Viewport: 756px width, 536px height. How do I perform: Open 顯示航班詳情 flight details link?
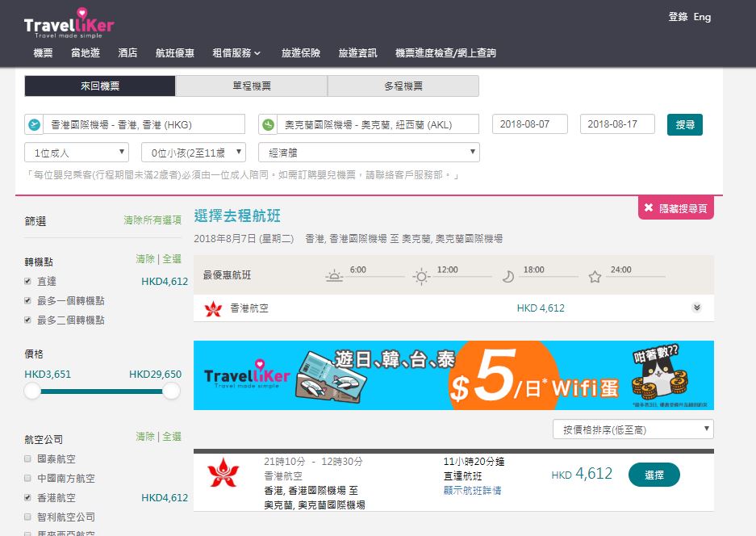tap(473, 491)
